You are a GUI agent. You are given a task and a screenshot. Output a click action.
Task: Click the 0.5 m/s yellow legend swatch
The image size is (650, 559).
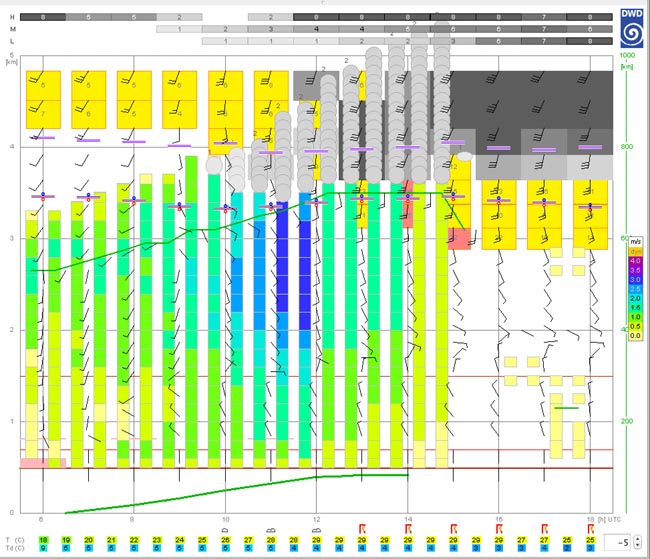click(635, 326)
